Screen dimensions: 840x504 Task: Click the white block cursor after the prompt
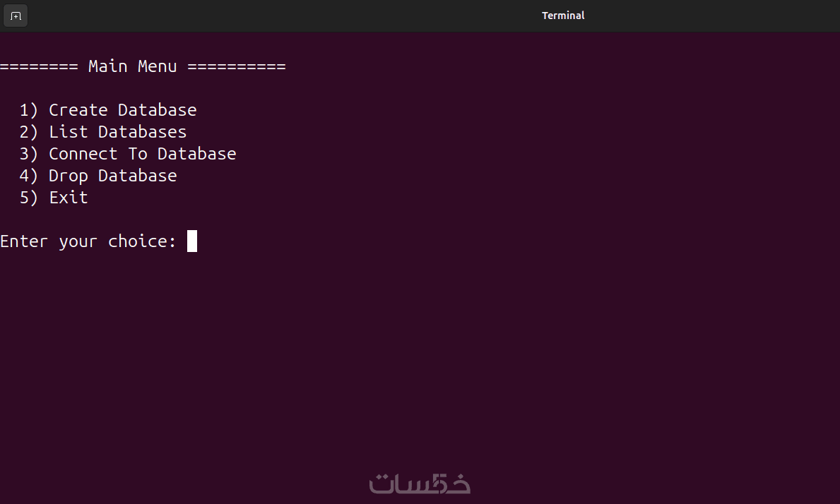click(x=192, y=241)
